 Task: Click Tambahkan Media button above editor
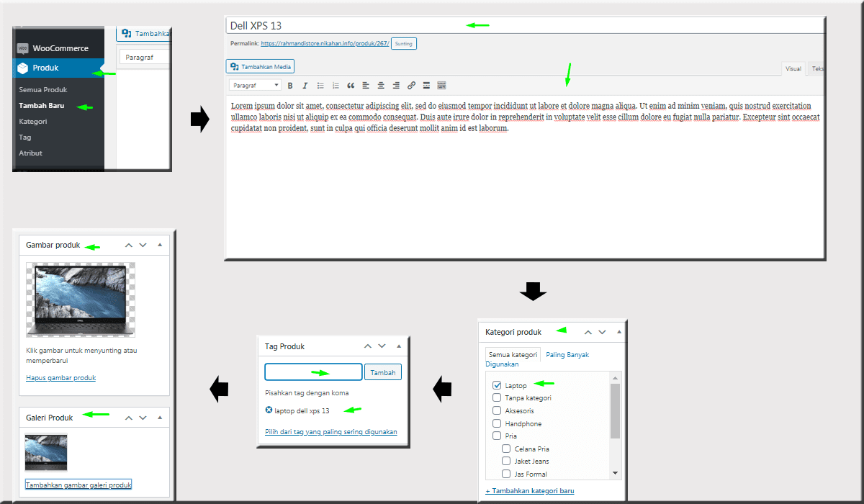click(x=261, y=67)
